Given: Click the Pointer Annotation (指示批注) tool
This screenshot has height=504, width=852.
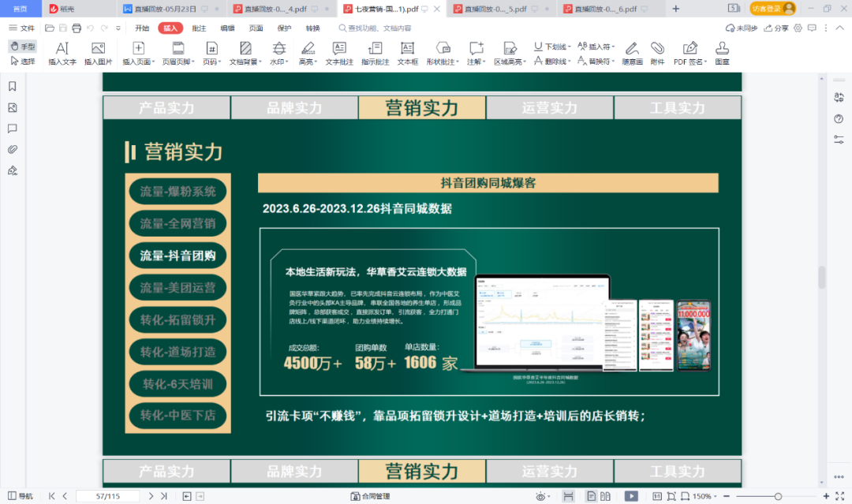Looking at the screenshot, I should pos(375,54).
